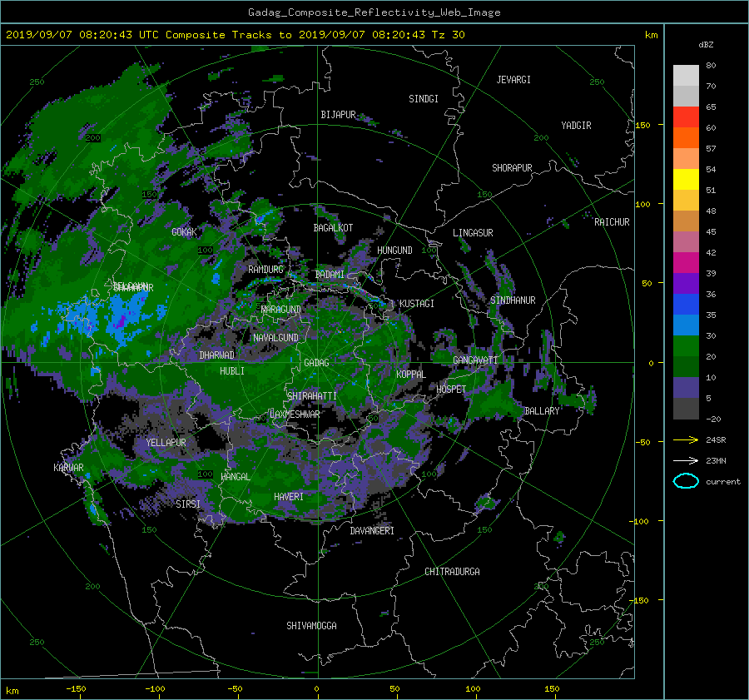
Task: Click the 'DAVANGERI' city label
Action: (372, 531)
